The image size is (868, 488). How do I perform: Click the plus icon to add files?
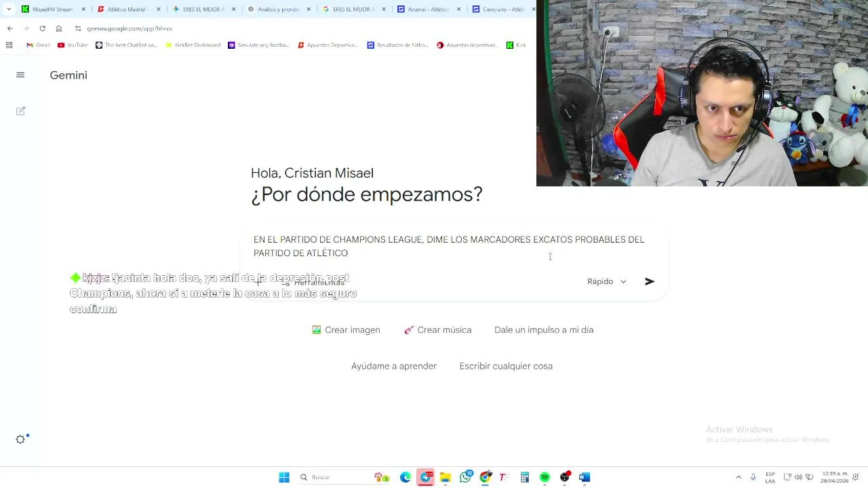[x=258, y=281]
